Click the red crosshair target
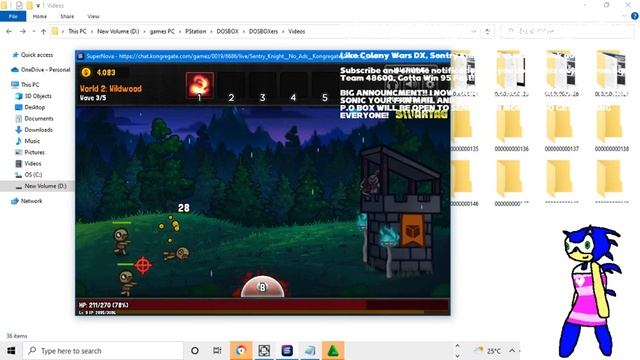 143,265
